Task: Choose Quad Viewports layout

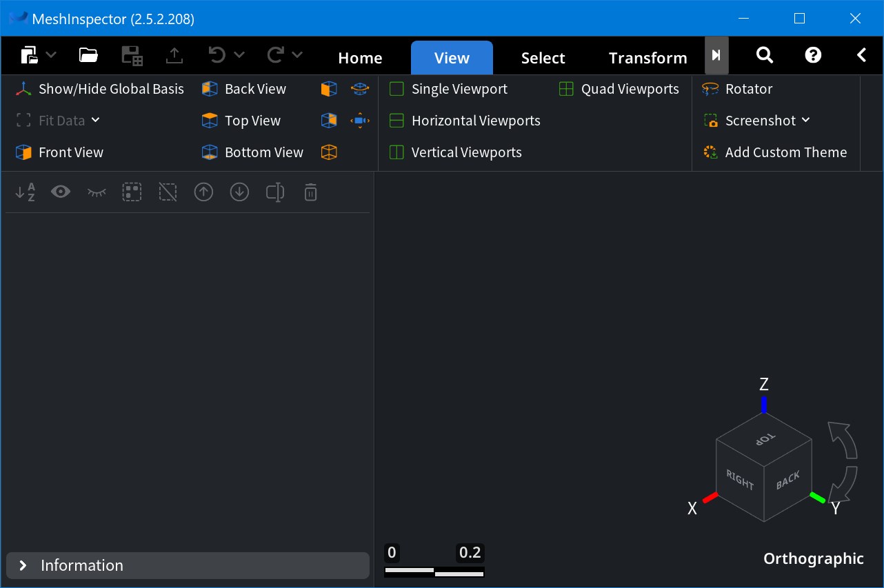Action: [x=619, y=89]
